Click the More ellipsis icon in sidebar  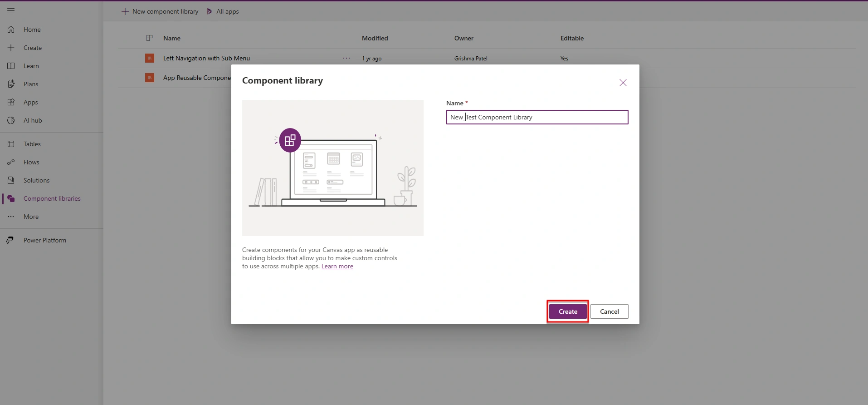pyautogui.click(x=11, y=217)
